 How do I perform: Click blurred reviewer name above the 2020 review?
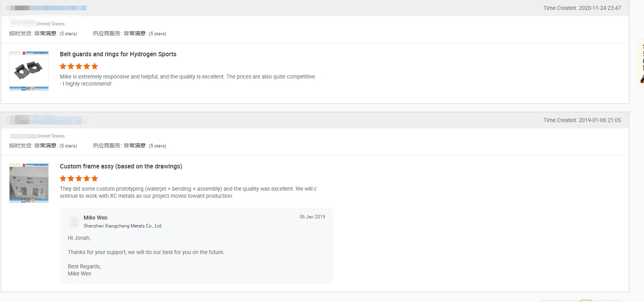click(46, 8)
